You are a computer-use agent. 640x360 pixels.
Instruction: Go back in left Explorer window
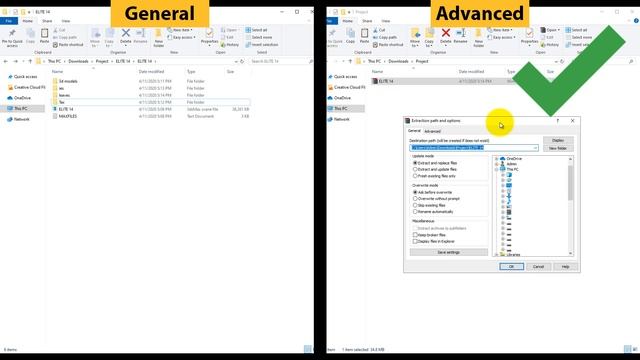click(x=6, y=61)
